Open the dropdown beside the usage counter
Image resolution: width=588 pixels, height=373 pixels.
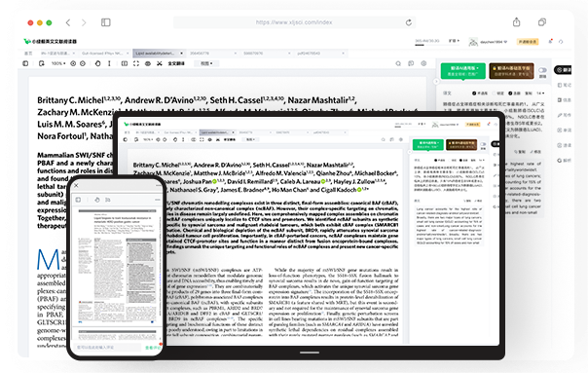tap(454, 41)
